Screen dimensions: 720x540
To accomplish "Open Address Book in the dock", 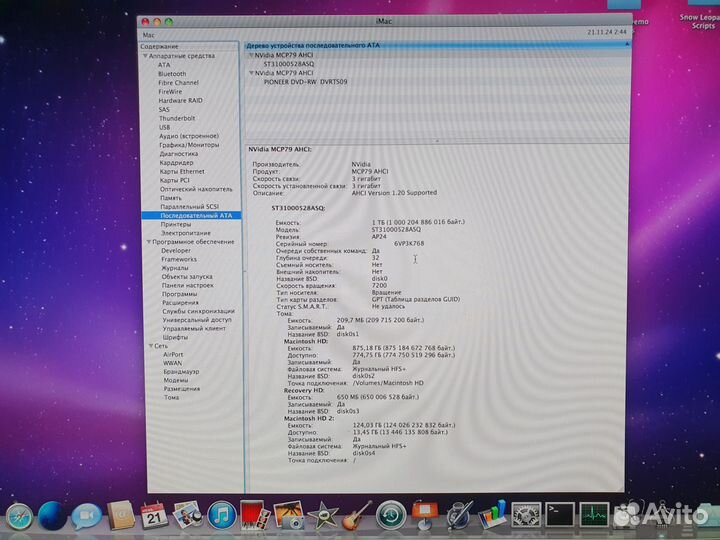I will point(120,516).
